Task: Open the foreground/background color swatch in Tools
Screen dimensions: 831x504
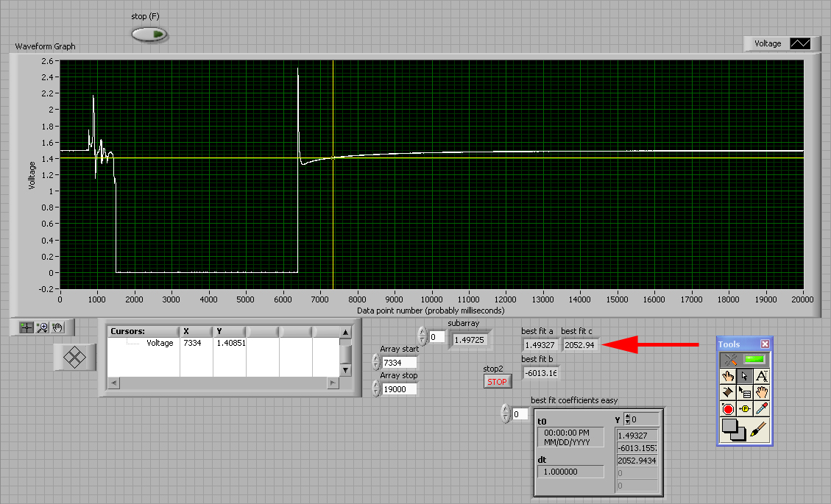Action: pos(735,430)
